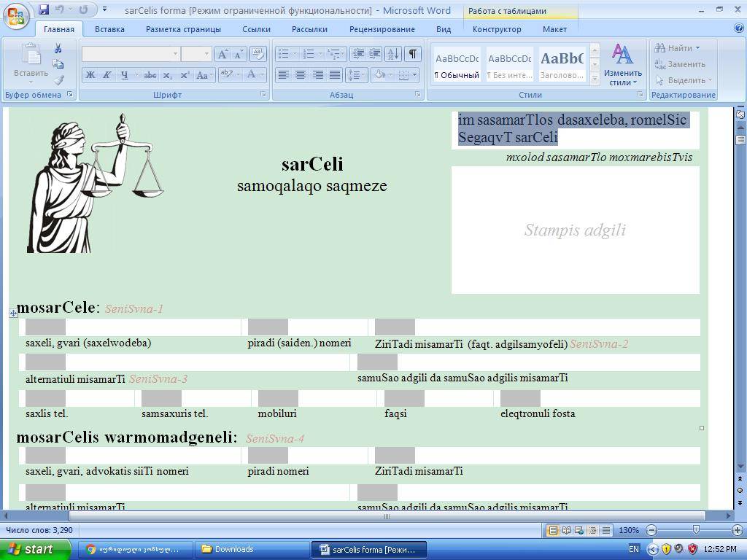747x560 pixels.
Task: Open text highlight color dropdown arrow
Action: click(238, 75)
